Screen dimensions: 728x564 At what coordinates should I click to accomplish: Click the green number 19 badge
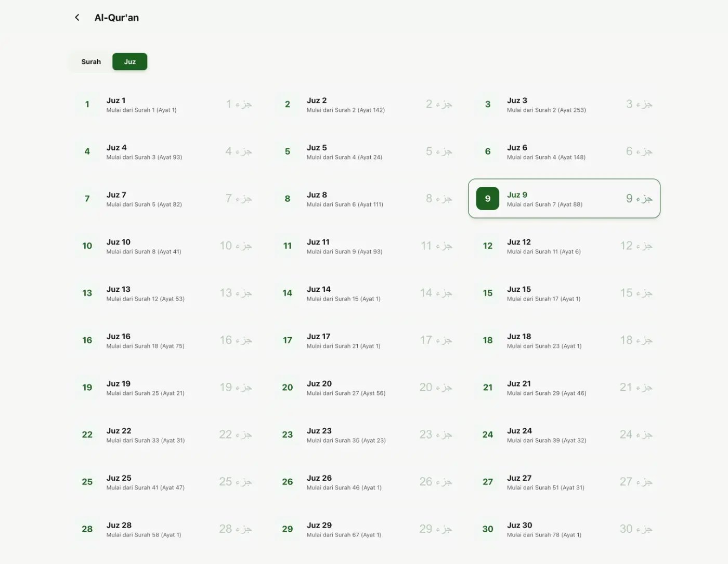coord(87,388)
